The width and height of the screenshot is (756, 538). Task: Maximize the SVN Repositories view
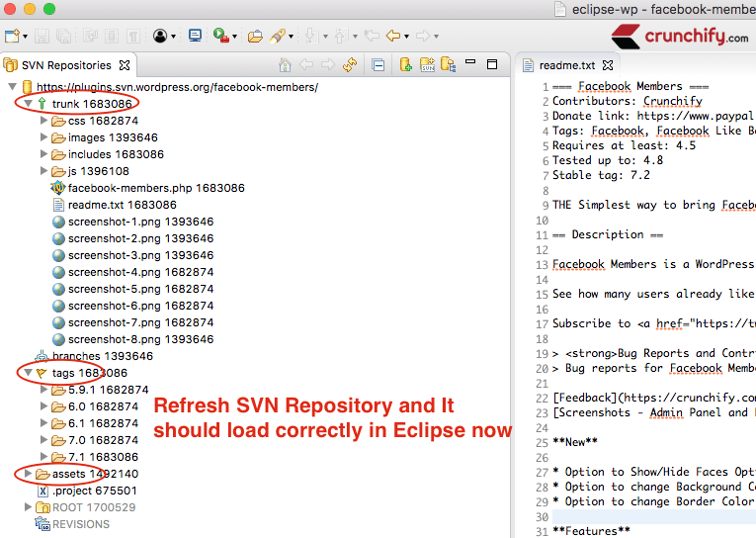point(492,64)
